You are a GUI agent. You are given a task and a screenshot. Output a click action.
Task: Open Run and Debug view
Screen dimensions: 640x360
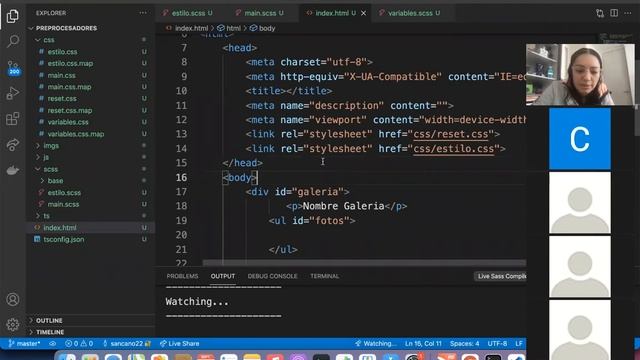pyautogui.click(x=13, y=93)
